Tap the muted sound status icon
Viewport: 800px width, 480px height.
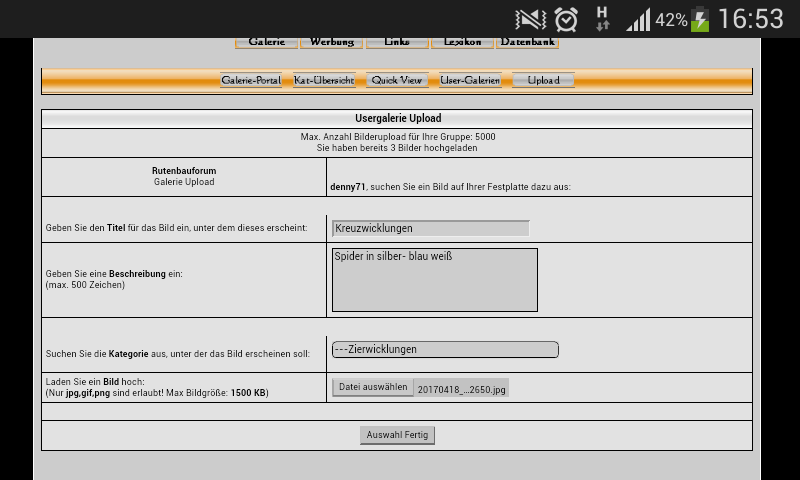(531, 19)
